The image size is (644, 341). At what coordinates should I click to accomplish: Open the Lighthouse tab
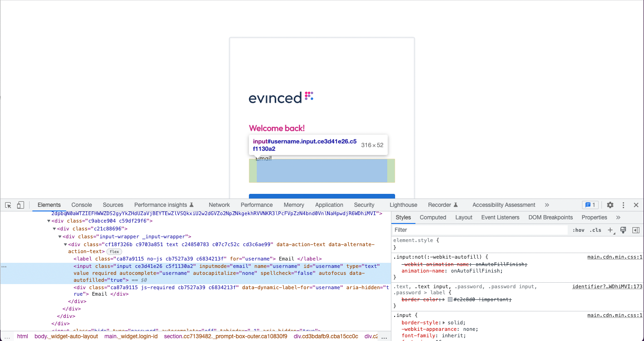403,205
